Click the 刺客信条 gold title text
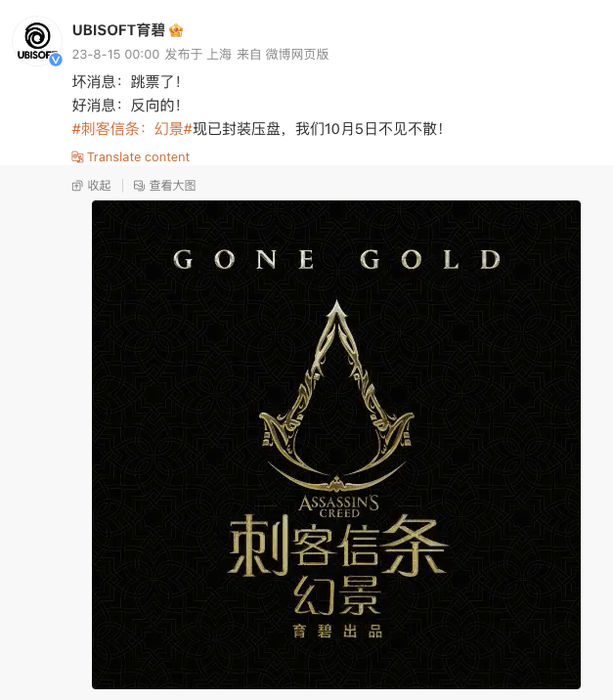Image resolution: width=613 pixels, height=700 pixels. coord(336,545)
